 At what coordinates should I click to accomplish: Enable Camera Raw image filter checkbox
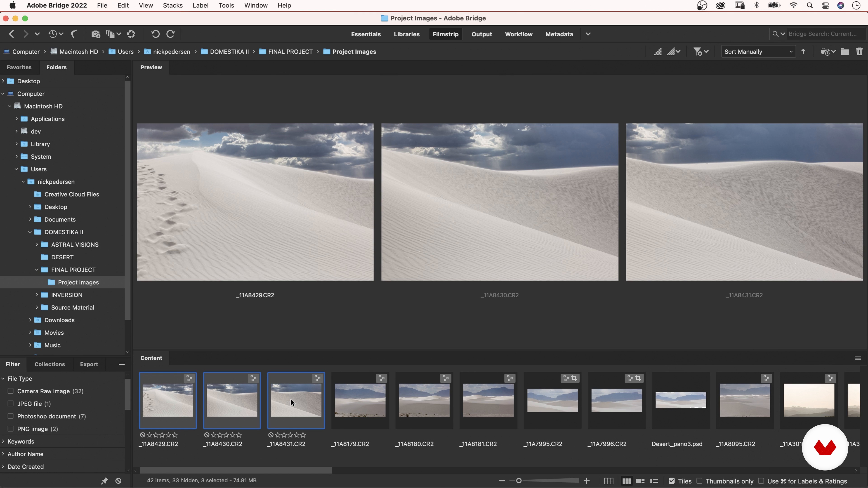coord(10,391)
